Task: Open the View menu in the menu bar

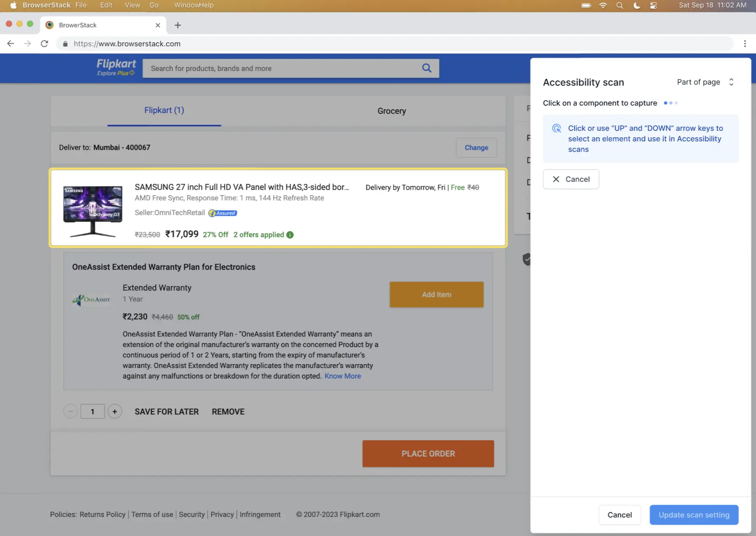Action: pos(132,5)
